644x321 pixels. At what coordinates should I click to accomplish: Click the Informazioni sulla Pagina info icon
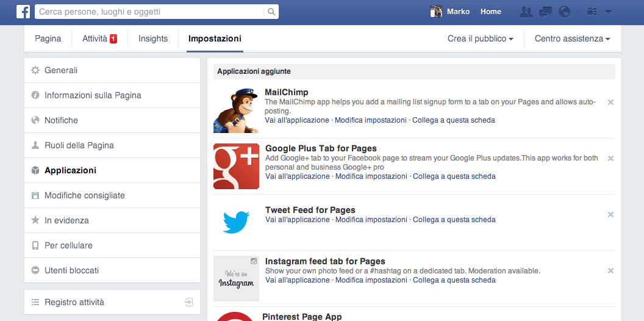coord(35,95)
